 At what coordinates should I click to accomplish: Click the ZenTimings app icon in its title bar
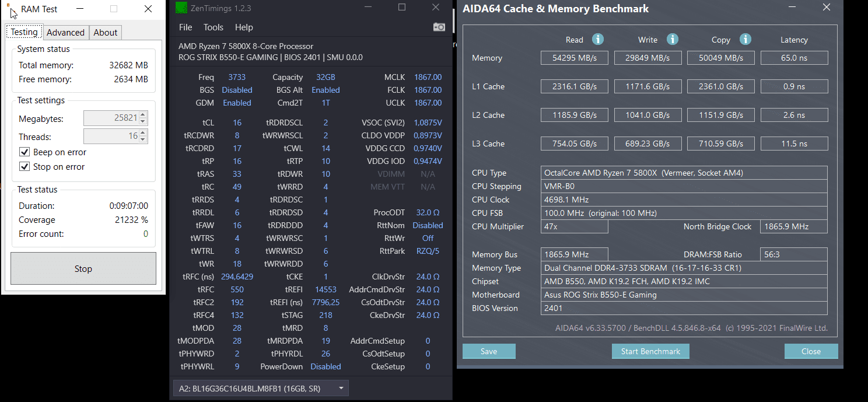click(181, 8)
